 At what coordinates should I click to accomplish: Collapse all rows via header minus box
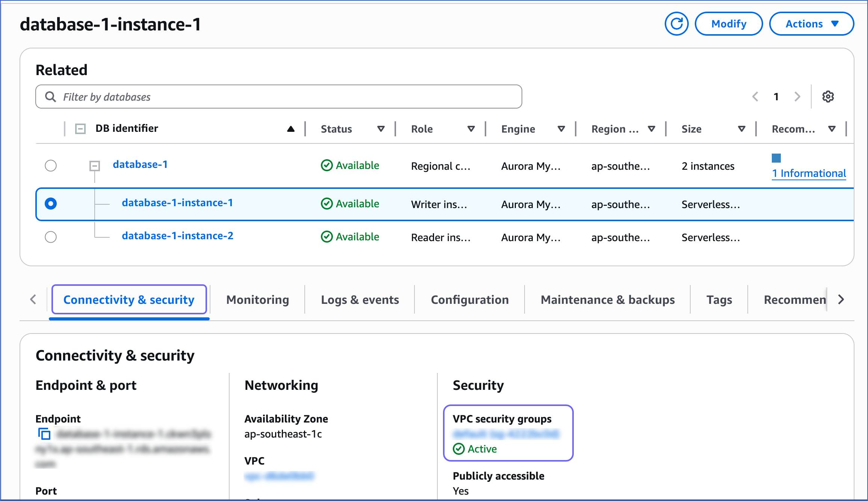pos(80,129)
